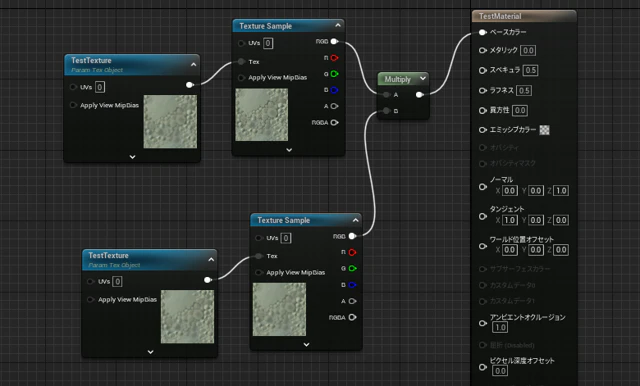Click output pin of the upper TestTexture node

[189, 85]
